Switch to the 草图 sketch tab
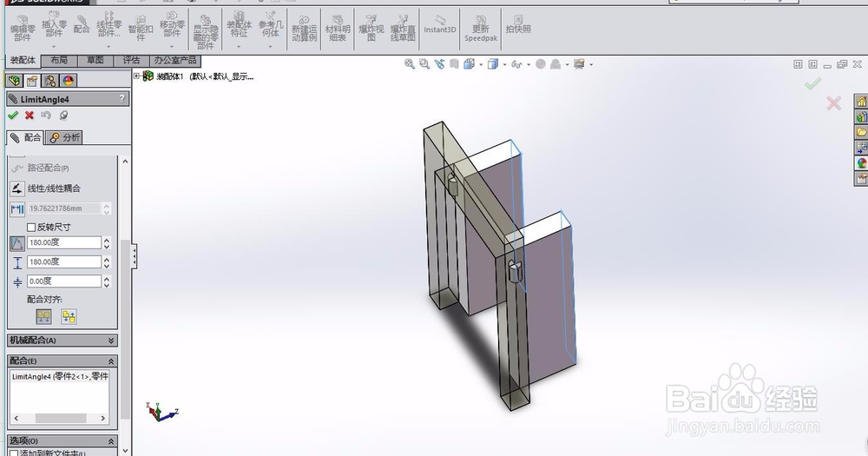Screen dimensions: 868x456 coord(95,61)
